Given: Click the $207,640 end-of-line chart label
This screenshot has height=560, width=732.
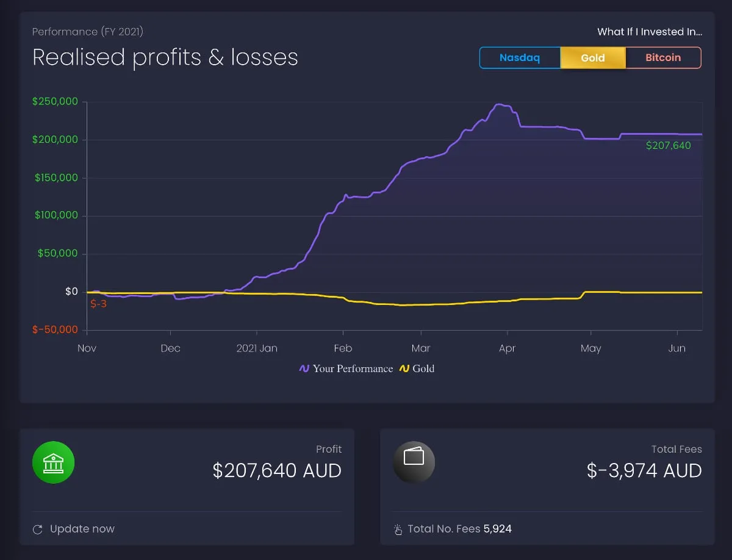Looking at the screenshot, I should (669, 145).
